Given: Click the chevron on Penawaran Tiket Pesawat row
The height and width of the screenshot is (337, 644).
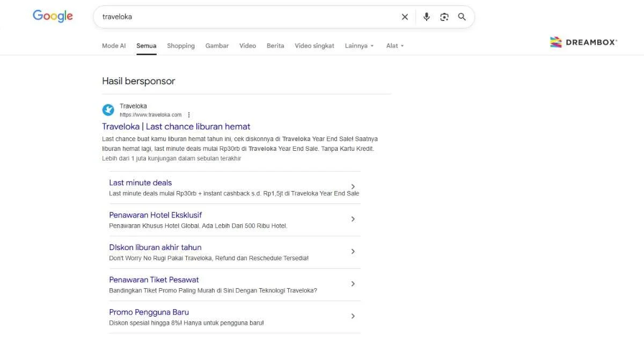Looking at the screenshot, I should click(x=353, y=283).
